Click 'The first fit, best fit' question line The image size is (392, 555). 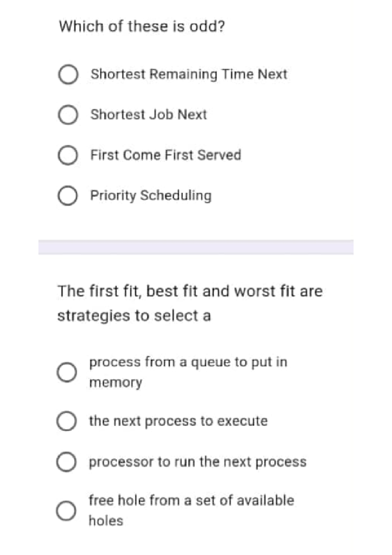click(x=190, y=291)
